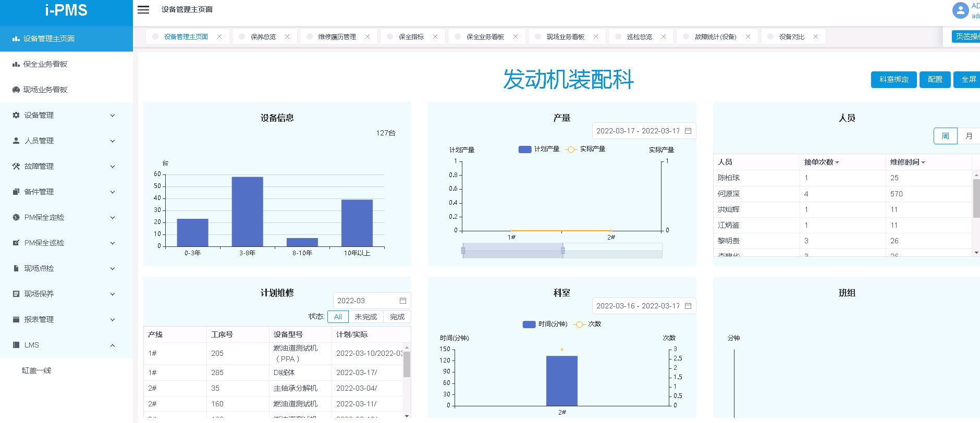
Task: Click the PM保全巡检 icon
Action: 16,243
